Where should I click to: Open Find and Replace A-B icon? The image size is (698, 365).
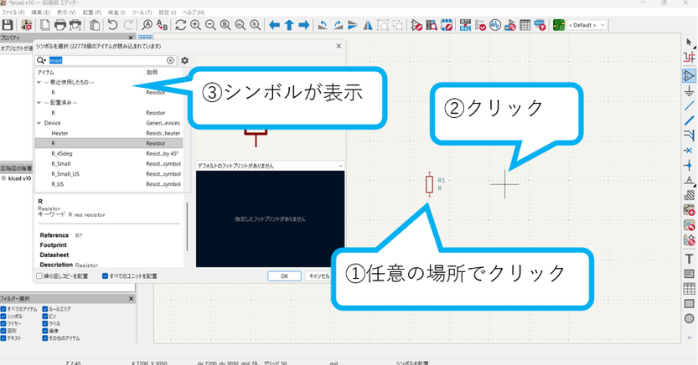click(162, 25)
